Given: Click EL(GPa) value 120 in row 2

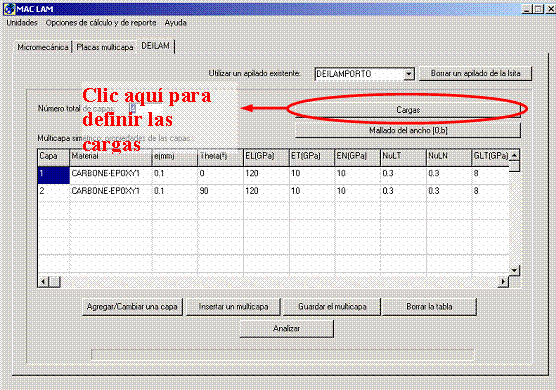Looking at the screenshot, I should pos(266,193).
